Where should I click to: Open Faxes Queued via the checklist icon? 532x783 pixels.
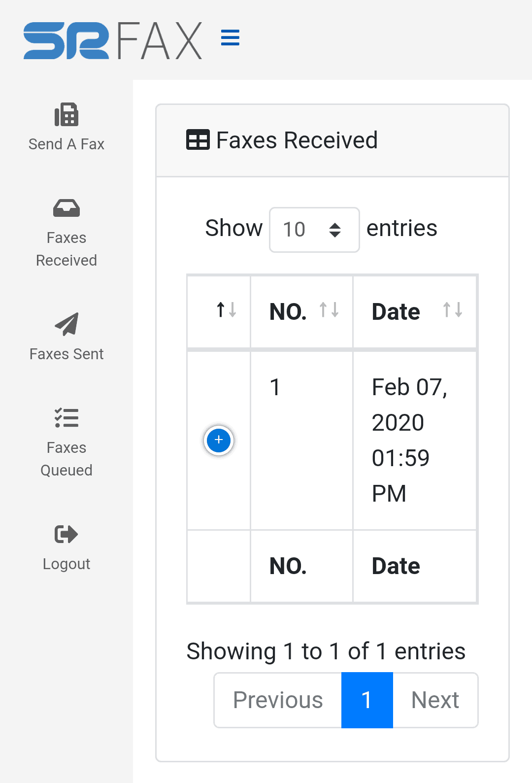point(66,418)
